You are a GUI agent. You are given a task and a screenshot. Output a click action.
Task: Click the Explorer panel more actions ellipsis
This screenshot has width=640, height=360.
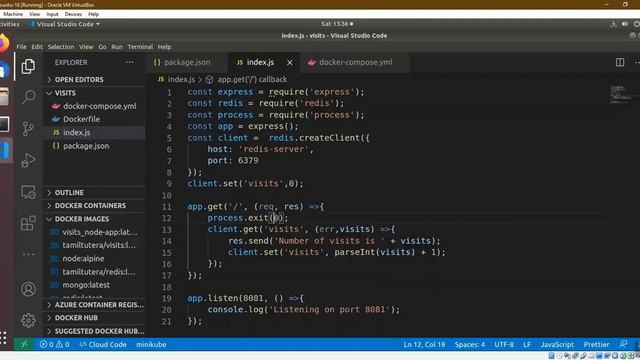pos(130,62)
